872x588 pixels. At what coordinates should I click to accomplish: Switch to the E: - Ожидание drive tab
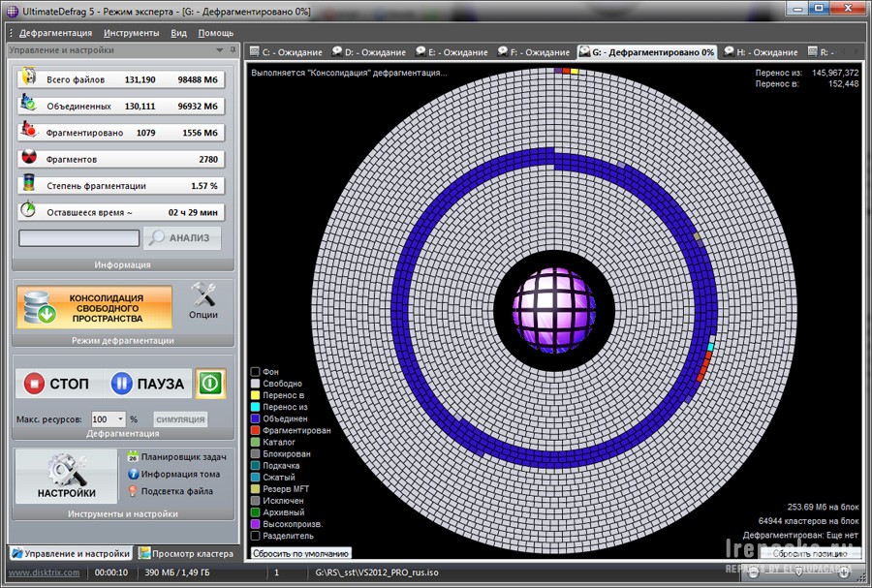(x=452, y=52)
